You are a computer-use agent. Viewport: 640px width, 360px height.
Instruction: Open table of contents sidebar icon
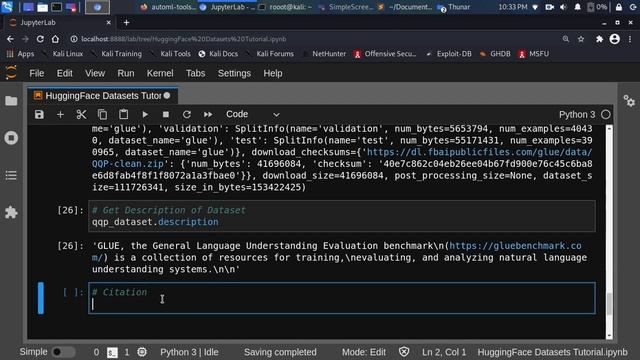point(11,176)
